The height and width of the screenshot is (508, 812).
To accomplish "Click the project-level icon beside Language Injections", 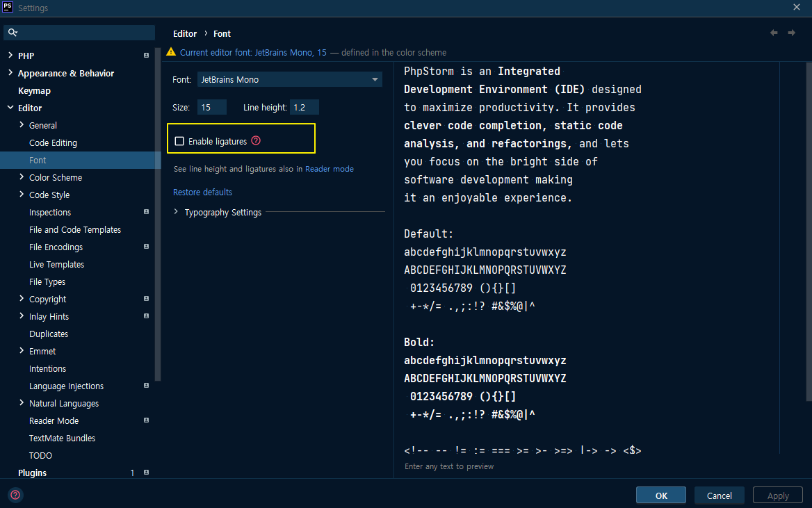I will pyautogui.click(x=146, y=386).
